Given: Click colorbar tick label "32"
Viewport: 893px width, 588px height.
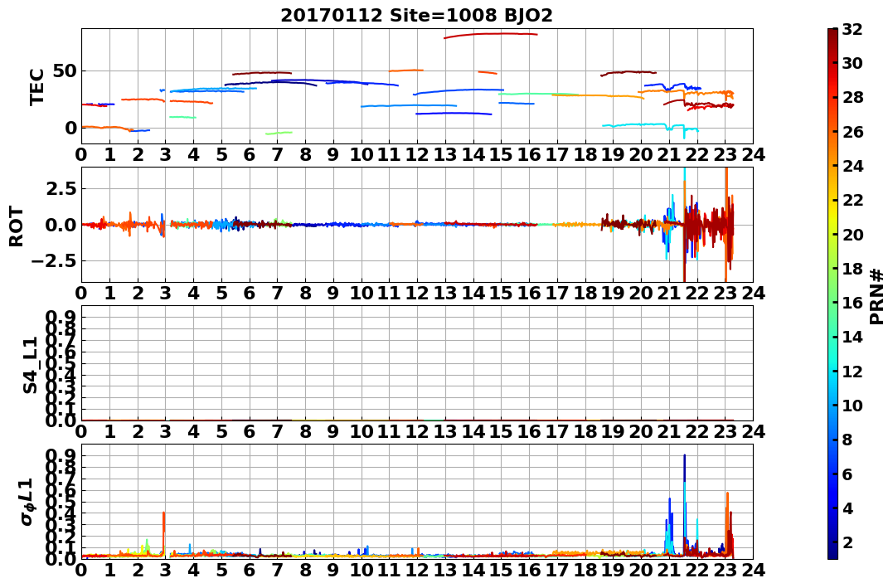Looking at the screenshot, I should pyautogui.click(x=852, y=29).
